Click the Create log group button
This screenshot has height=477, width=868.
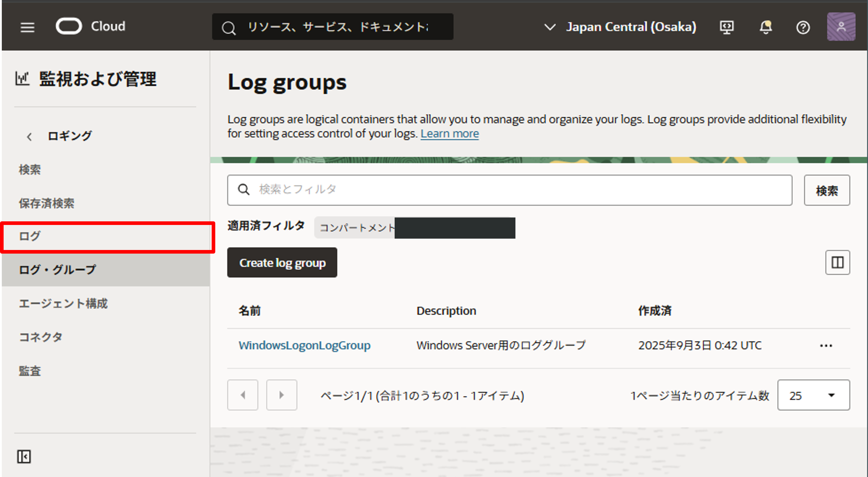click(x=282, y=263)
